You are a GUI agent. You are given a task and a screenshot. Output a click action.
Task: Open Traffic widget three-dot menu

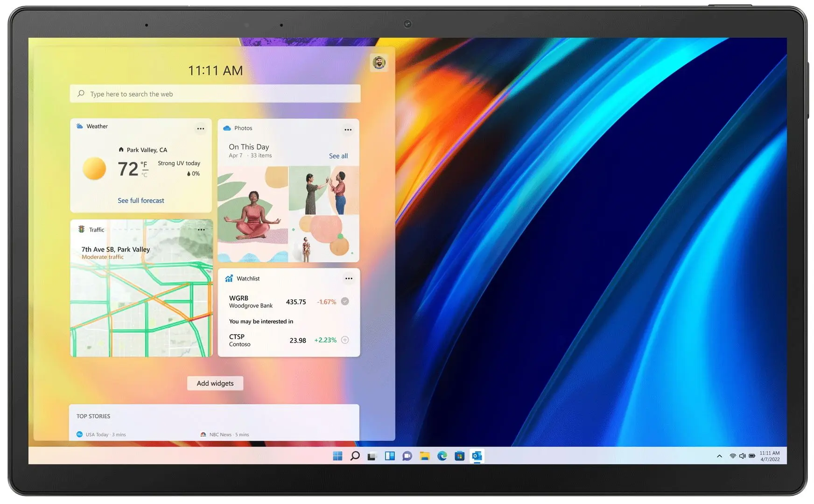[201, 230]
